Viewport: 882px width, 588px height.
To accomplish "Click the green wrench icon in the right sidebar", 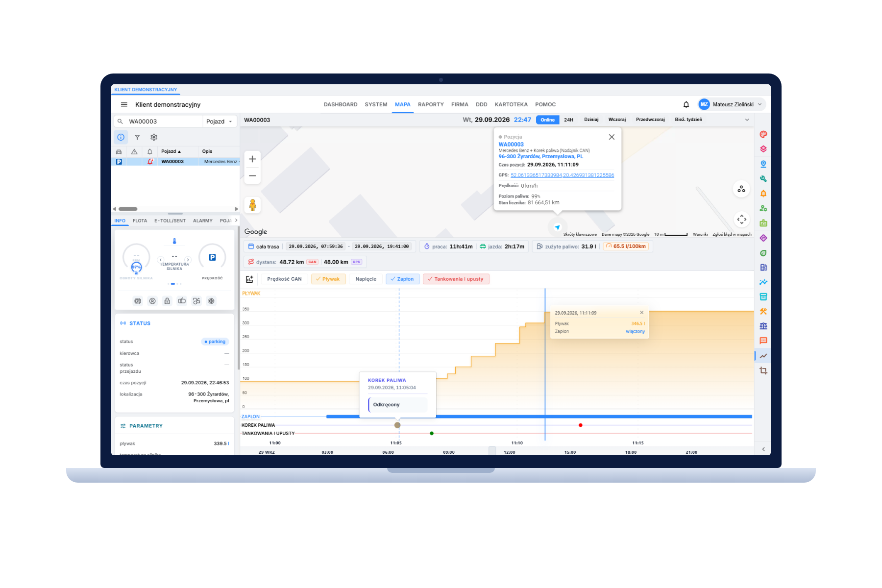I will (x=763, y=179).
